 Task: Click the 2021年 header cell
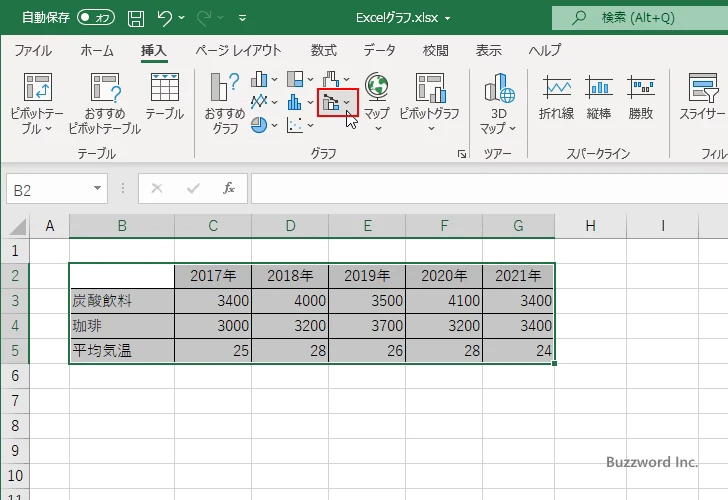518,276
